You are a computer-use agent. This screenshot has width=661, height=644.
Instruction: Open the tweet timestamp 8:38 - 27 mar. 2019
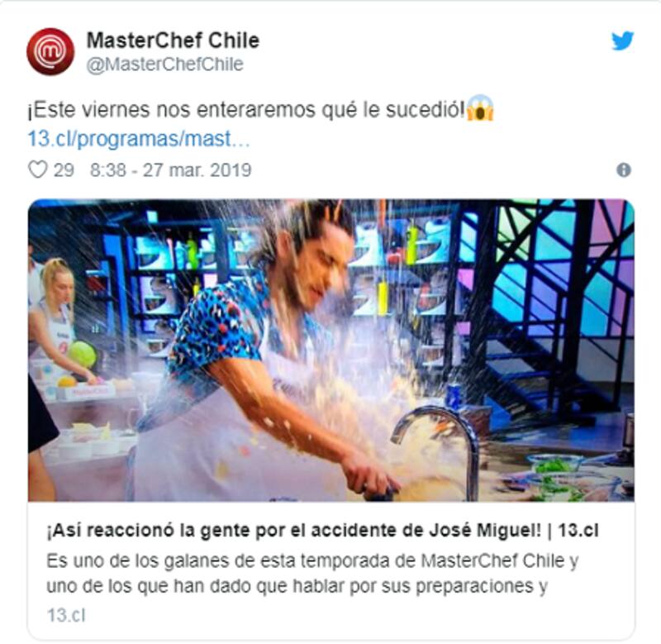[x=171, y=170]
